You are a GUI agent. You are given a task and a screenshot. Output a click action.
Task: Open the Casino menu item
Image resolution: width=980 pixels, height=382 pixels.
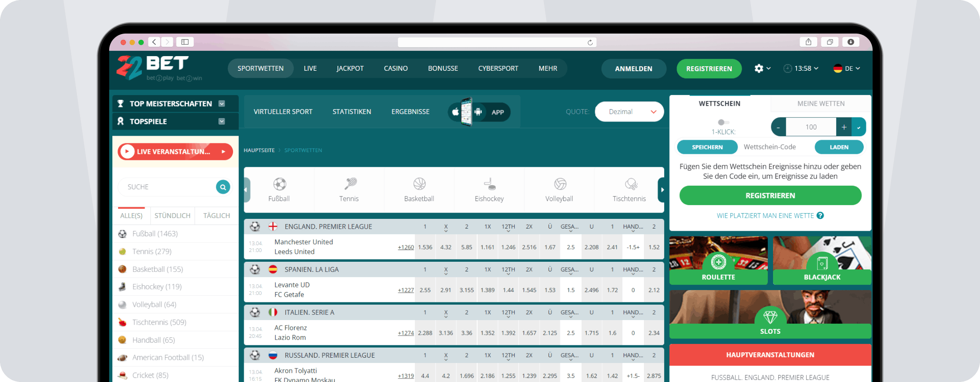[396, 69]
